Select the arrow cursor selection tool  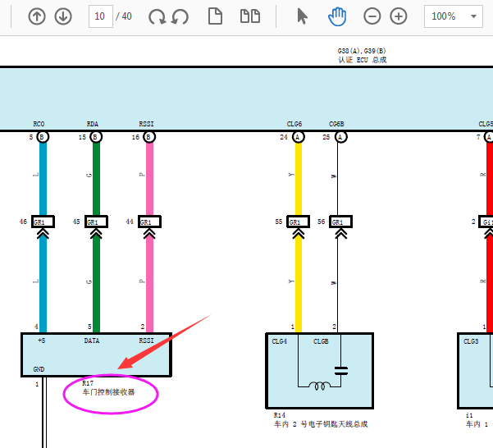(x=302, y=16)
